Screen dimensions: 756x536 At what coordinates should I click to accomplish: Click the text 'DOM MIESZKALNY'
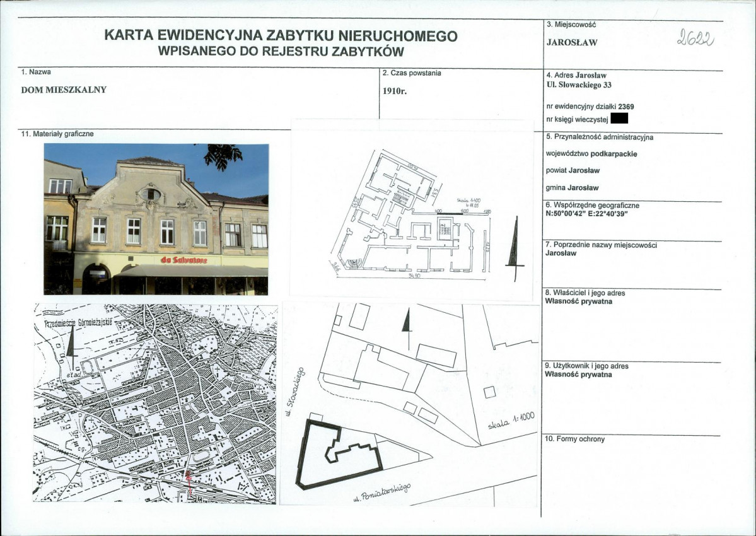(x=64, y=90)
